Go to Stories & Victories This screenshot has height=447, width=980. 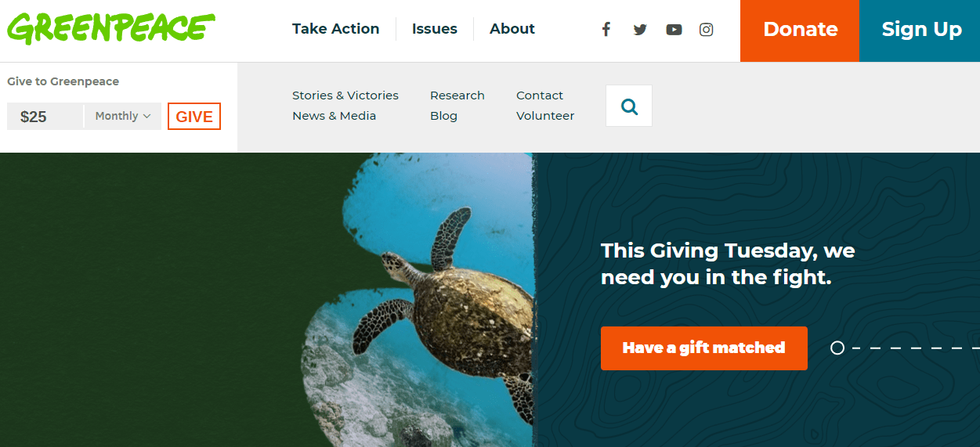(345, 96)
